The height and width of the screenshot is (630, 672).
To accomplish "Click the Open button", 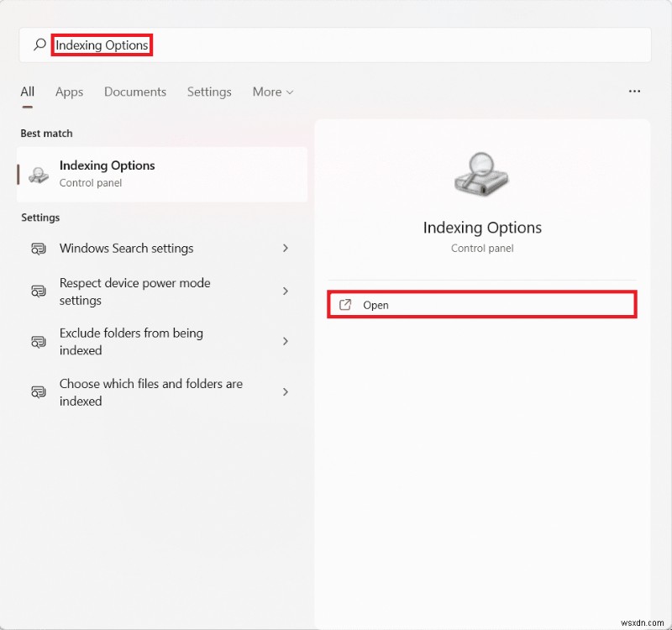I will coord(376,305).
